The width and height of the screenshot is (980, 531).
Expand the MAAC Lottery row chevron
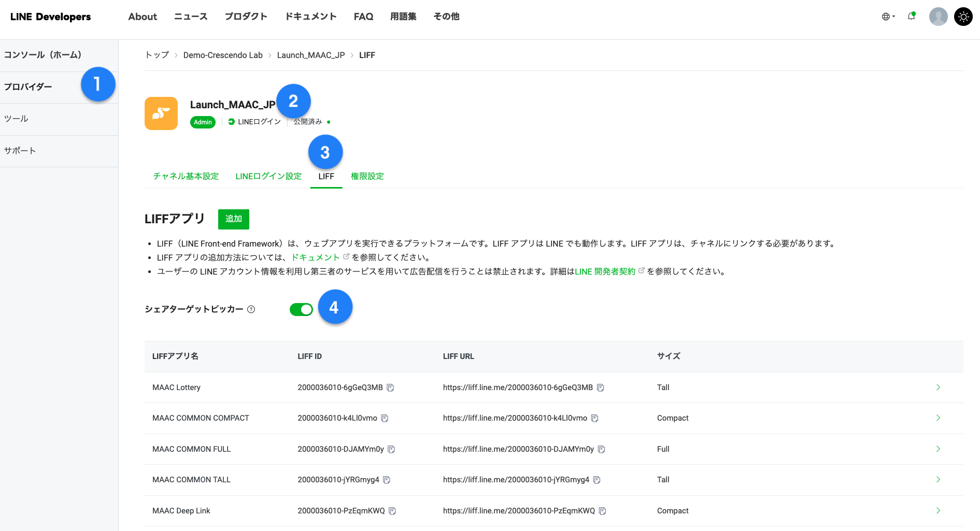point(938,387)
